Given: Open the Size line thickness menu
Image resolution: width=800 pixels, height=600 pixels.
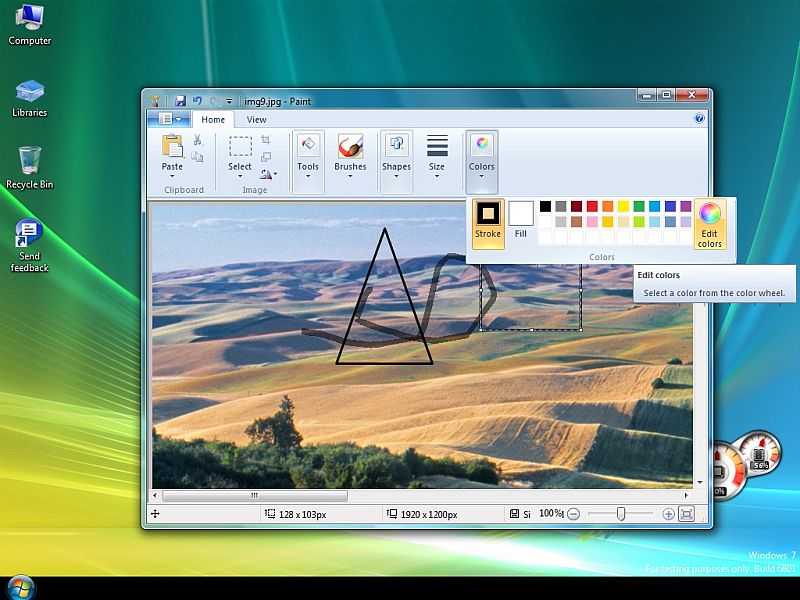Looking at the screenshot, I should tap(437, 158).
